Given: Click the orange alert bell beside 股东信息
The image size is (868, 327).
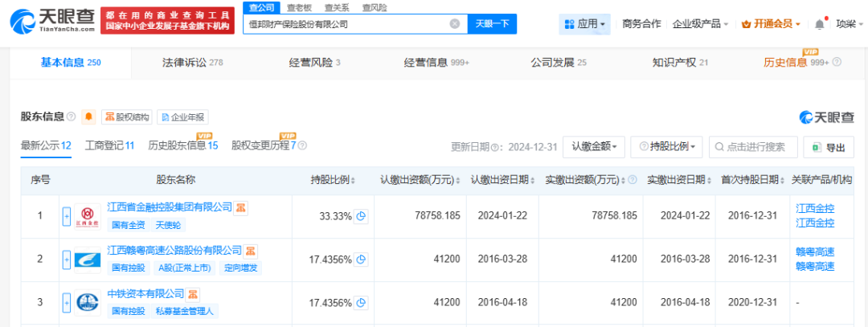Looking at the screenshot, I should (x=88, y=117).
